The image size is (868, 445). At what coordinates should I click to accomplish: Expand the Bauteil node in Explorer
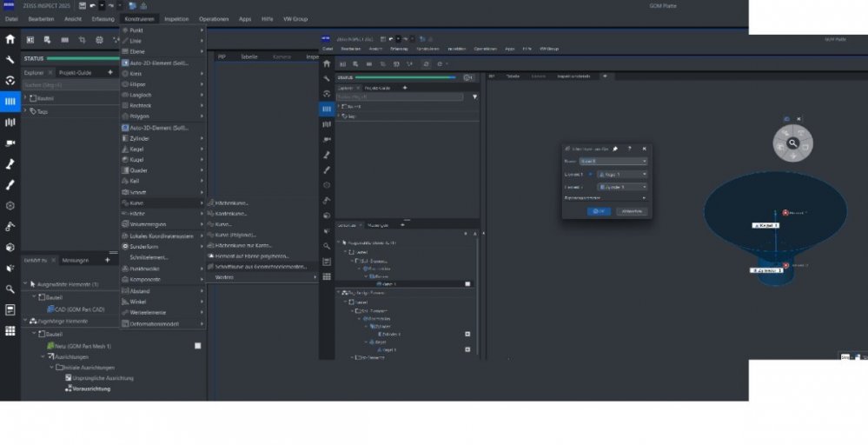tap(25, 98)
